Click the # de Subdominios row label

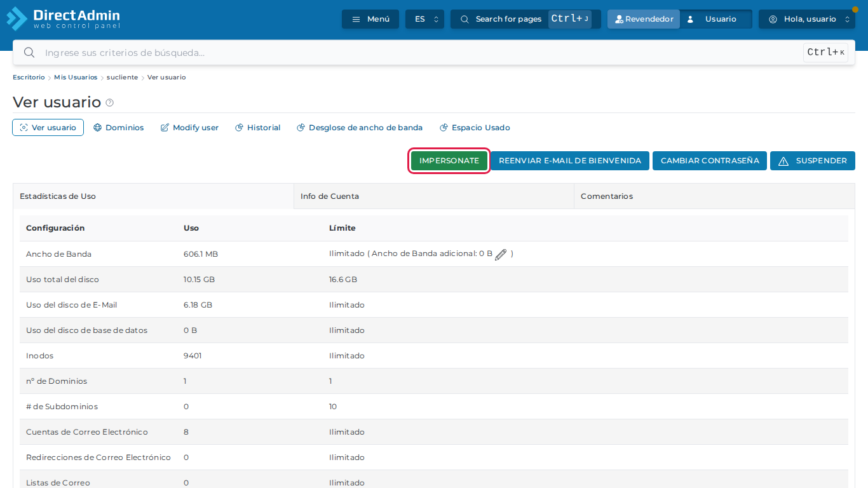click(62, 407)
